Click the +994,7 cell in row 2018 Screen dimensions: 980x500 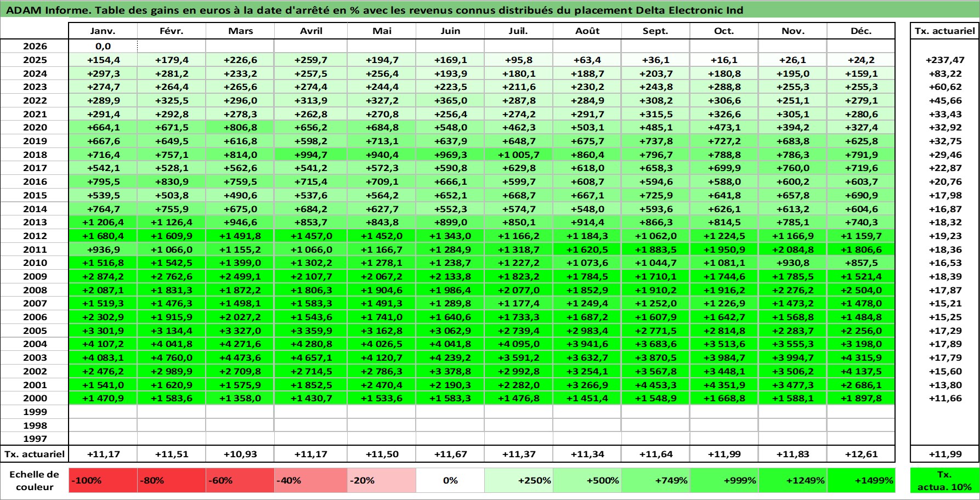point(311,155)
